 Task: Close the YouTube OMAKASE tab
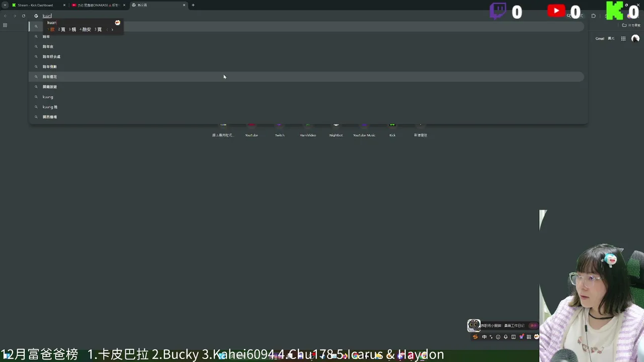[124, 5]
